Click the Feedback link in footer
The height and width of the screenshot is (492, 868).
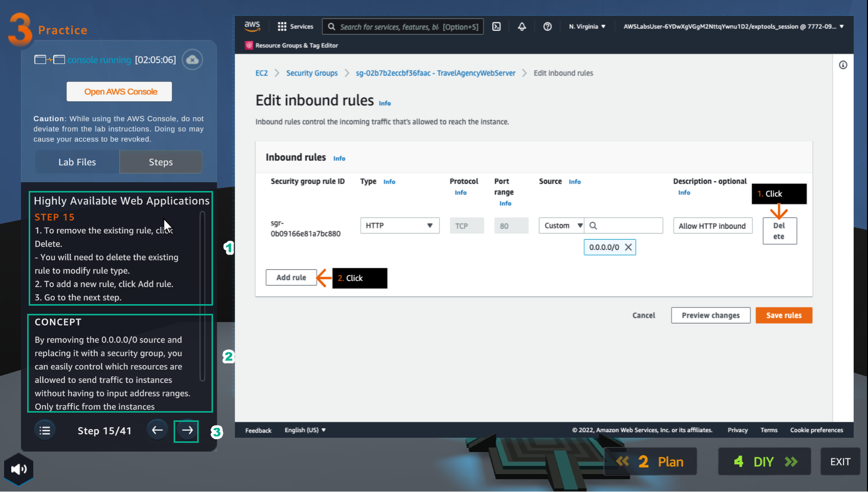tap(258, 431)
